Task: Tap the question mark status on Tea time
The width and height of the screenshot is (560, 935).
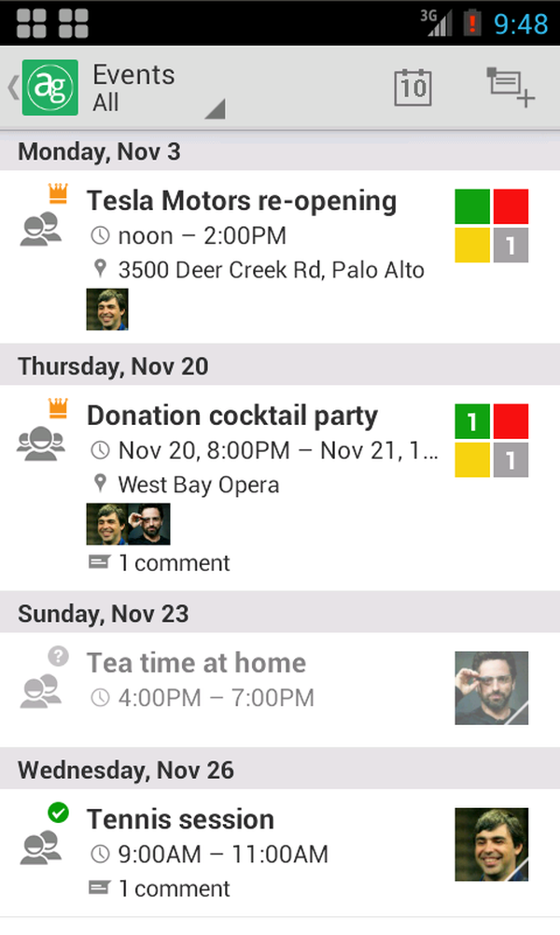Action: click(59, 657)
